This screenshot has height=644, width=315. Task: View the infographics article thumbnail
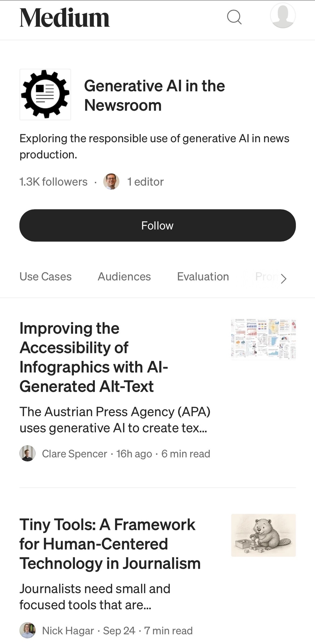pyautogui.click(x=263, y=339)
